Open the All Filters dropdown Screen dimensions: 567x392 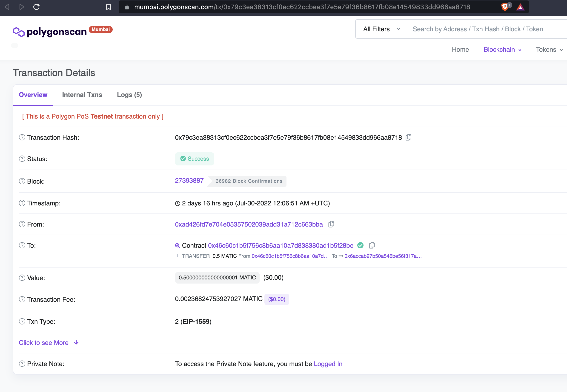pos(381,29)
